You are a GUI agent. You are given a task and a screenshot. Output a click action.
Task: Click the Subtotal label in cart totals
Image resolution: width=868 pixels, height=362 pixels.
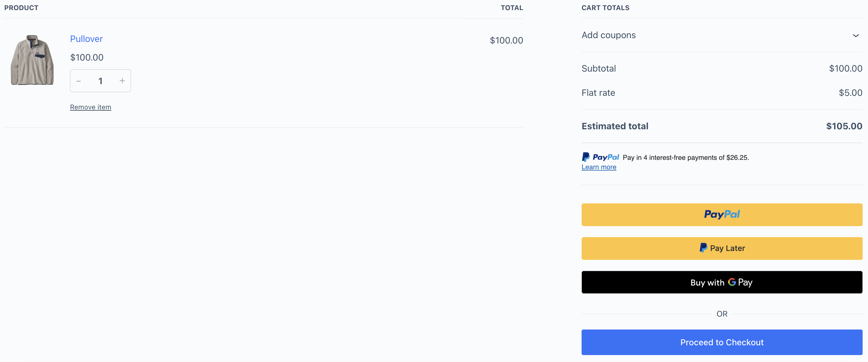point(598,69)
